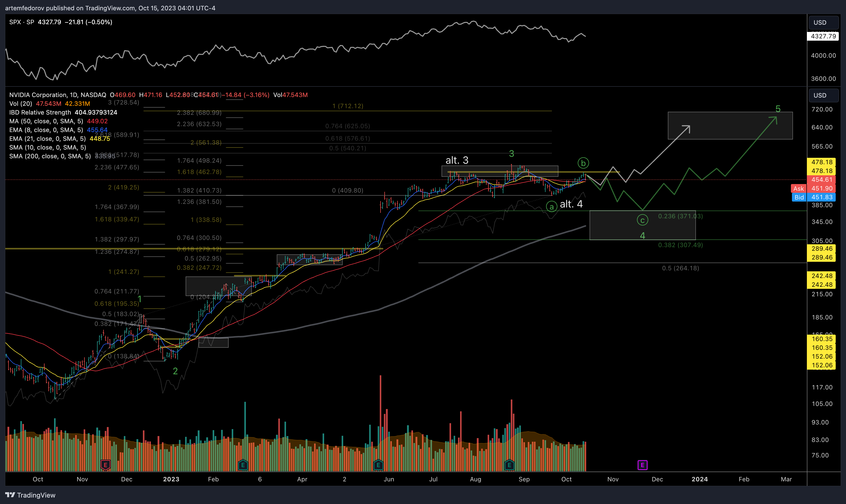Viewport: 846px width, 504px height.
Task: Click the Apr label on the time axis
Action: [302, 479]
